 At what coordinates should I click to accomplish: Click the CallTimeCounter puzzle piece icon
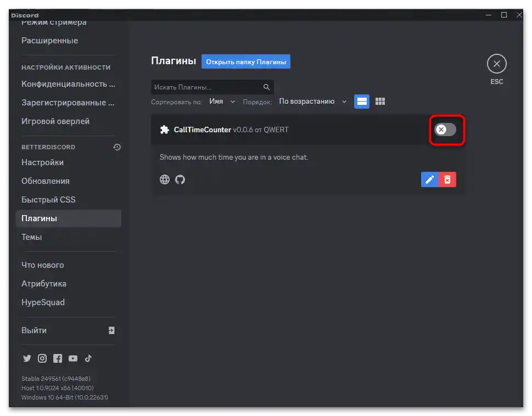coord(165,130)
